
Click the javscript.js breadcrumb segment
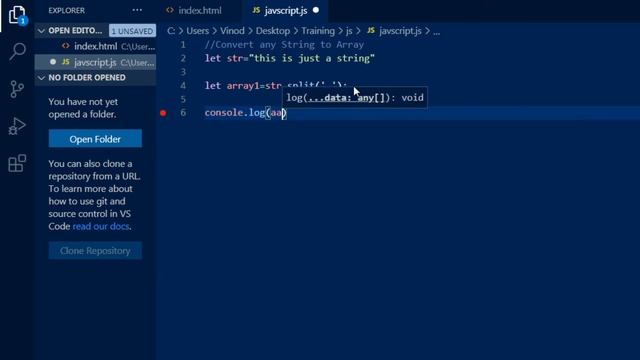(x=400, y=31)
